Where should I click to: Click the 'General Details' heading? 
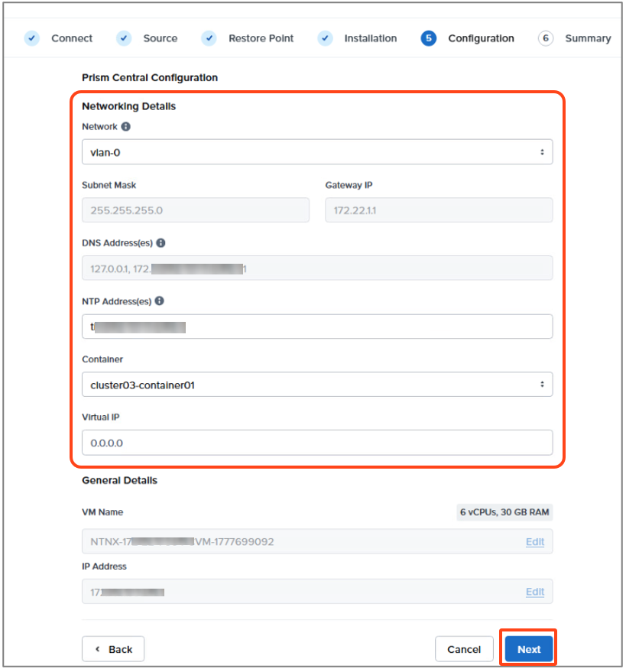tap(119, 480)
